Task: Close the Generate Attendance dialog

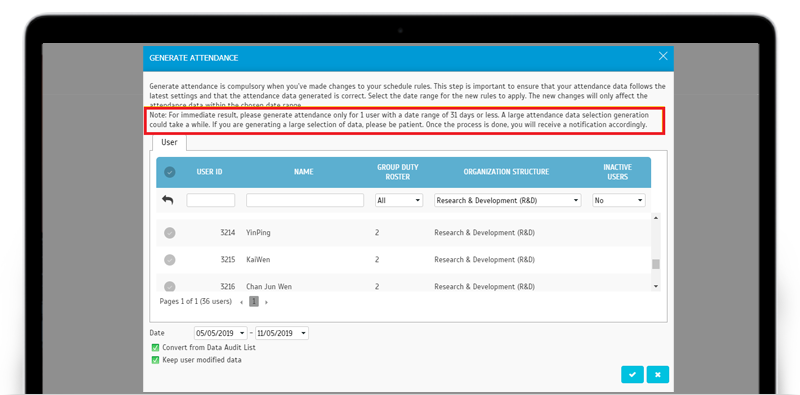Action: point(663,56)
